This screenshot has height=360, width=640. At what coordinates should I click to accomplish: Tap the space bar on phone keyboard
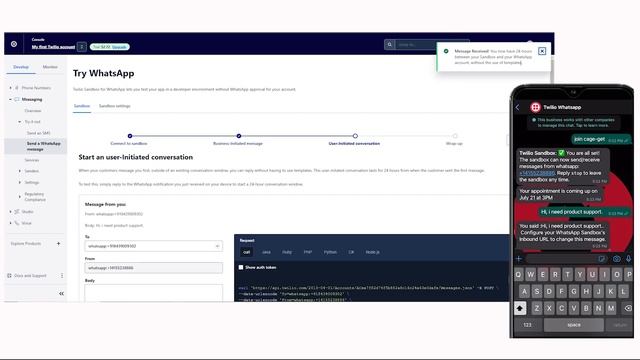click(x=574, y=325)
